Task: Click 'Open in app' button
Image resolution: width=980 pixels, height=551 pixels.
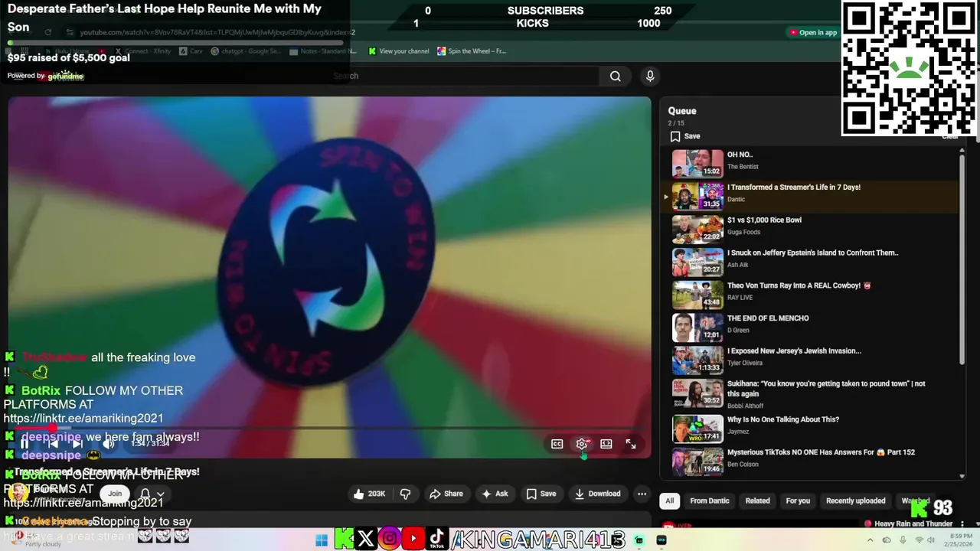Action: click(813, 32)
